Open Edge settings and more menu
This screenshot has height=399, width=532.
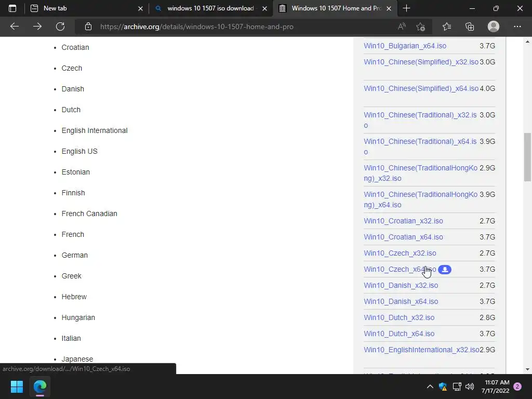517,26
